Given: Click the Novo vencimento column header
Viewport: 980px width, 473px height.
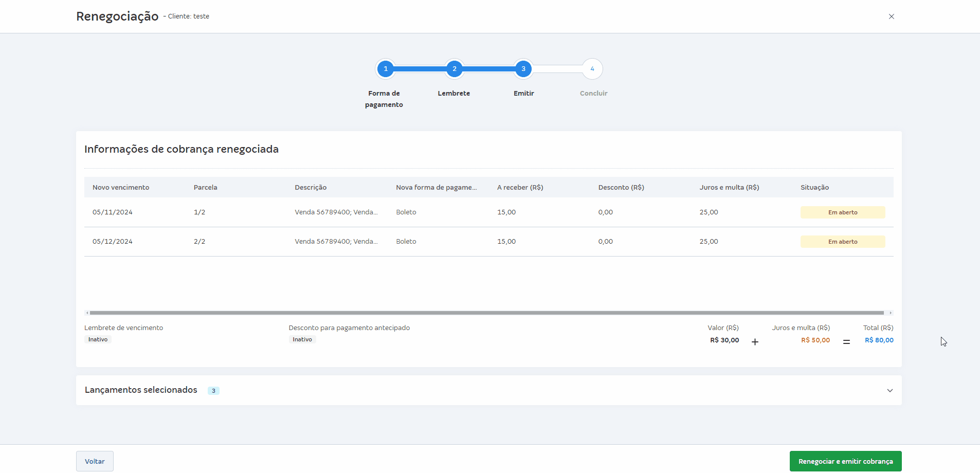Looking at the screenshot, I should pos(121,188).
